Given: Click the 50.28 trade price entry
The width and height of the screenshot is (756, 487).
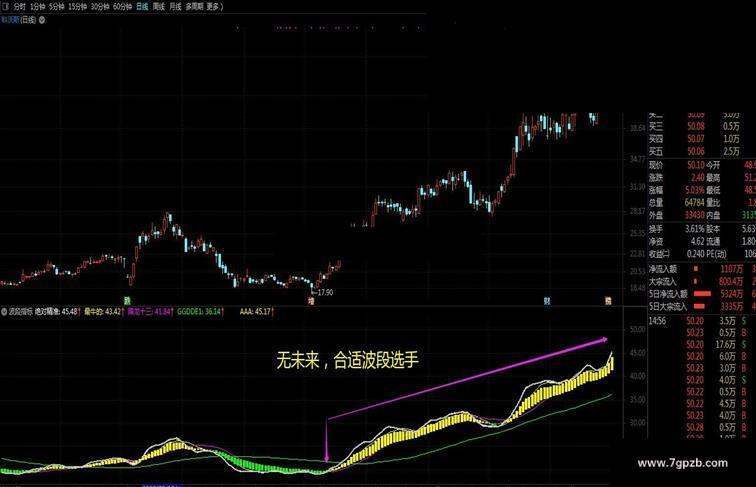Looking at the screenshot, I should tap(695, 427).
